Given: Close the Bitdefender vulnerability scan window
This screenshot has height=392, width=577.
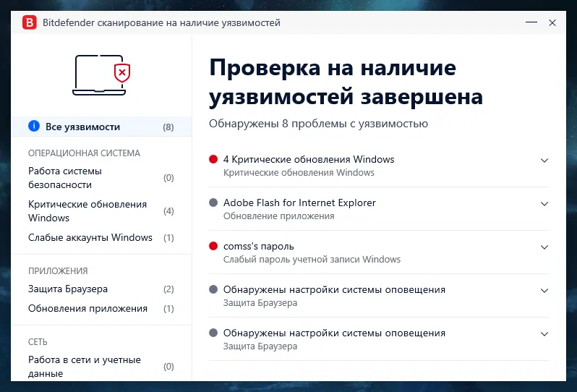Looking at the screenshot, I should point(552,22).
